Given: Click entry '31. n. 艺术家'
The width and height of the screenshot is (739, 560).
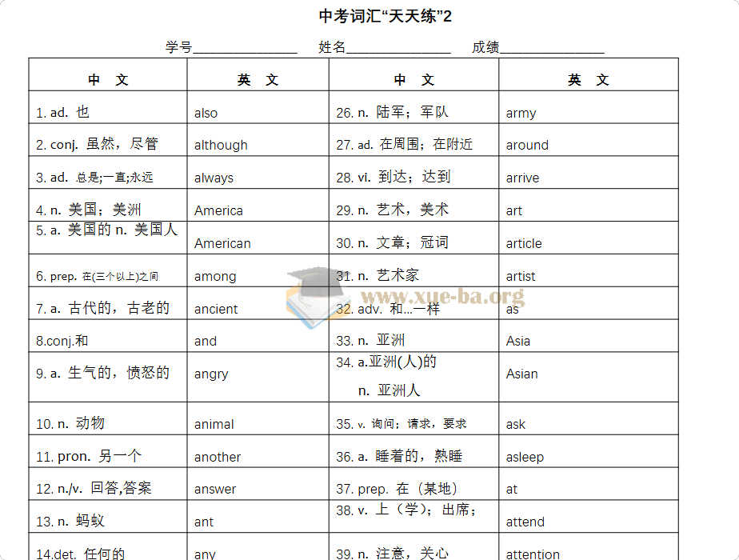Looking at the screenshot, I should (377, 275).
